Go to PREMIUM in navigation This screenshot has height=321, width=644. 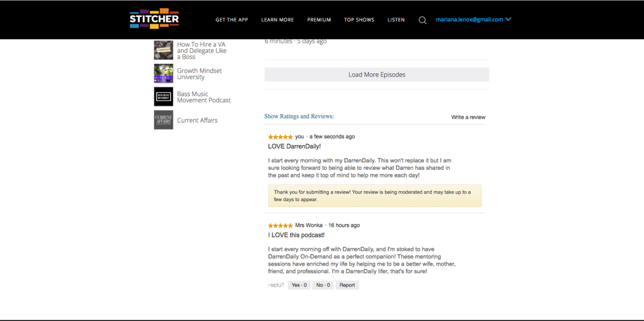tap(319, 20)
